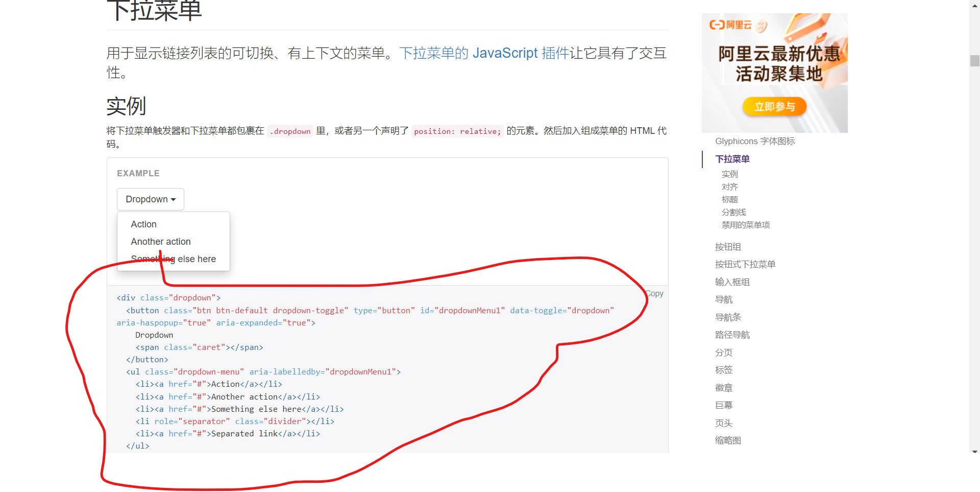Click the 立即参与 button in the ad
Image resolution: width=980 pixels, height=492 pixels.
[x=774, y=107]
